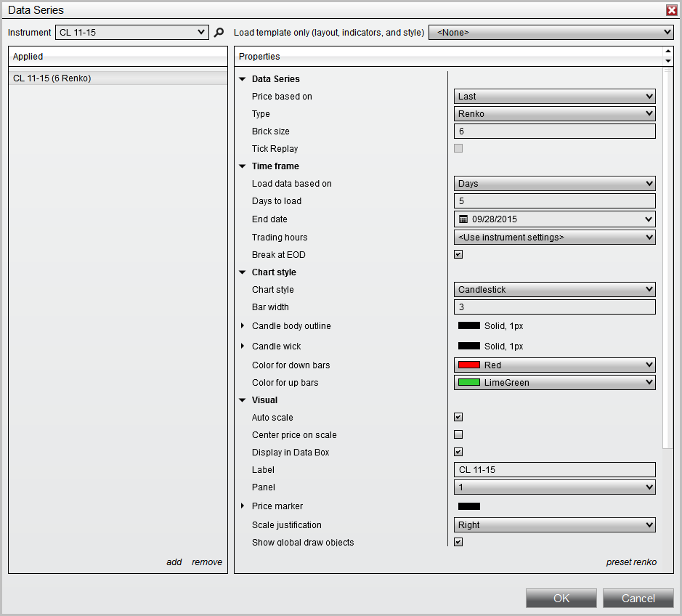Open the Scale justification dropdown
The height and width of the screenshot is (616, 682).
(x=555, y=525)
